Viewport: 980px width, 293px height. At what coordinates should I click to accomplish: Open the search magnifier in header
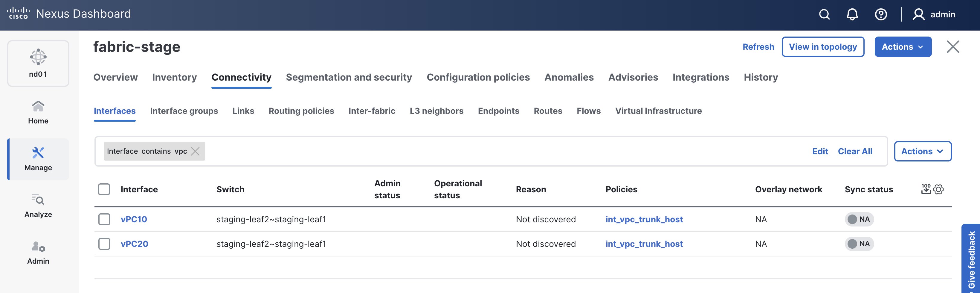[x=824, y=14]
